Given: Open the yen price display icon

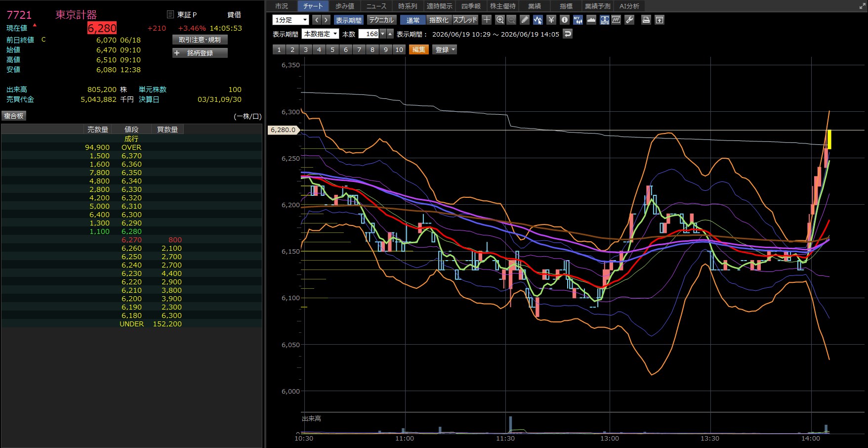Looking at the screenshot, I should pyautogui.click(x=551, y=20).
